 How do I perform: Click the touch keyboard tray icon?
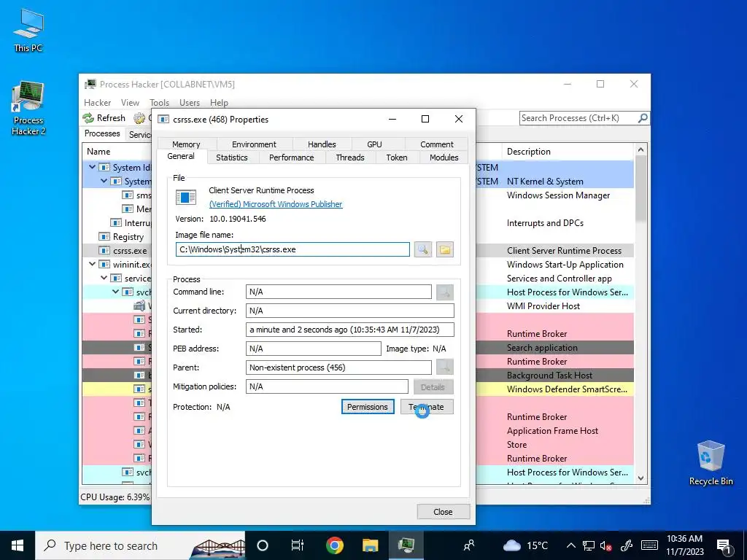click(x=649, y=545)
